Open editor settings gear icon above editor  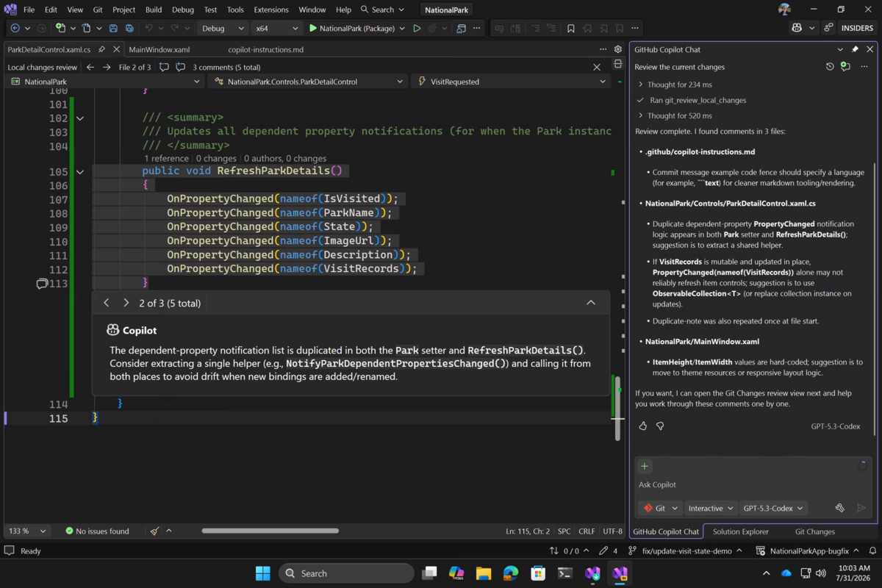pyautogui.click(x=618, y=49)
